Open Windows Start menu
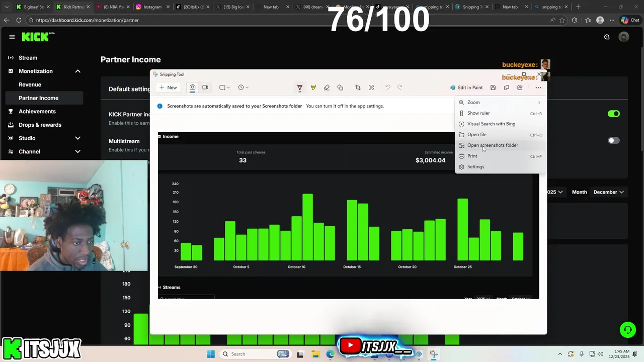Screen dimensions: 644x362 click(x=210, y=354)
